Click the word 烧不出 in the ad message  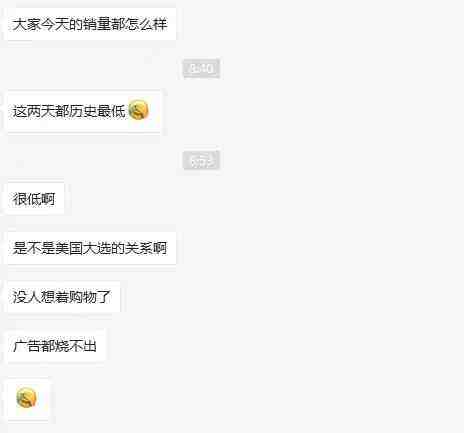[76, 345]
